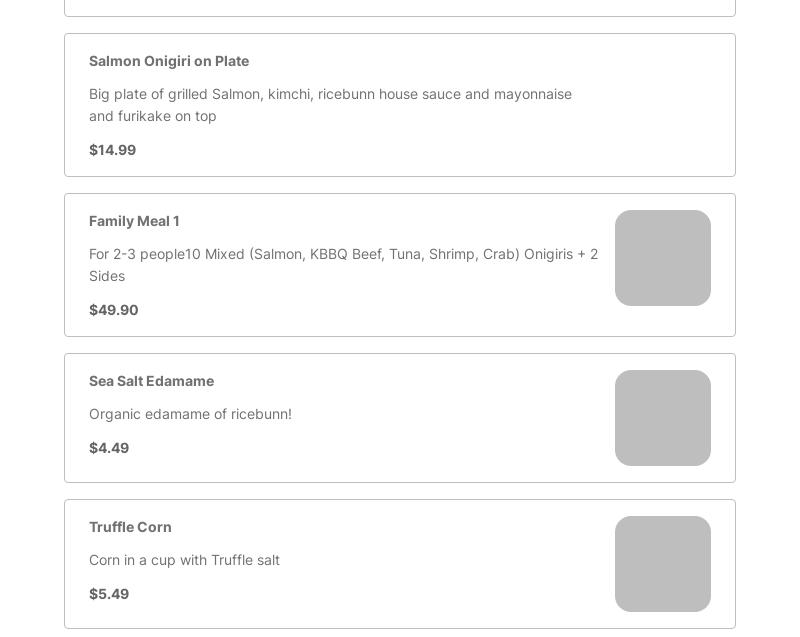Click the partially visible card above Salmon Onigiri
Viewport: 800px width, 637px height.
coord(400,7)
